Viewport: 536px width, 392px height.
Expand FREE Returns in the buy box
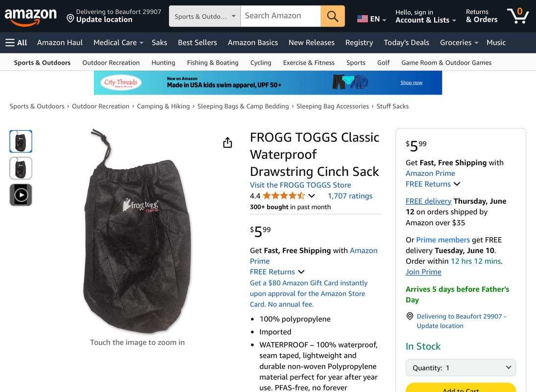433,184
